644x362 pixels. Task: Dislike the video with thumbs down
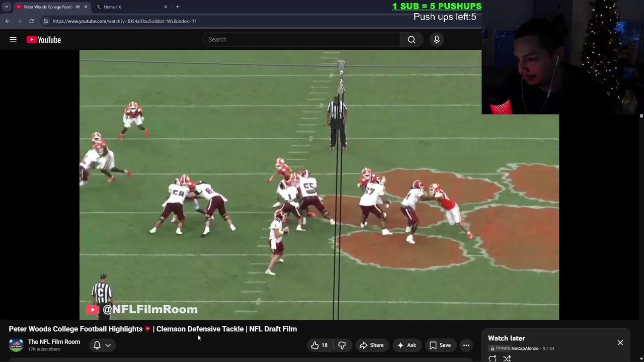point(342,345)
